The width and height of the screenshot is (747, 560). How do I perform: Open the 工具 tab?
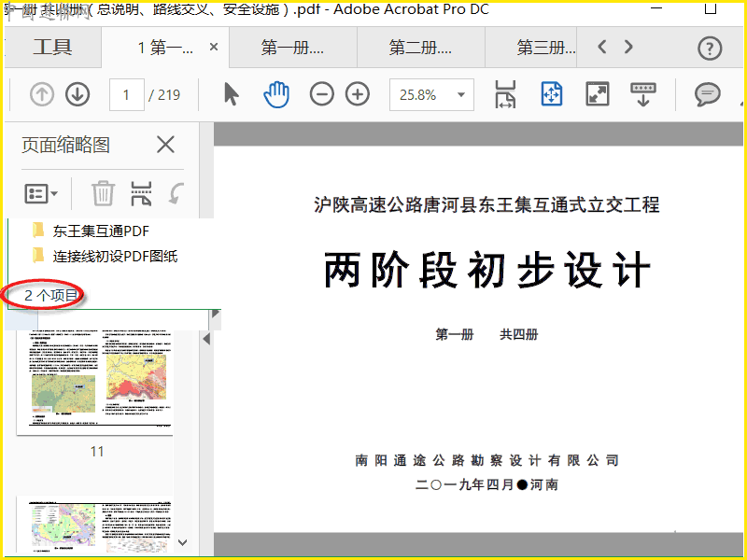52,48
